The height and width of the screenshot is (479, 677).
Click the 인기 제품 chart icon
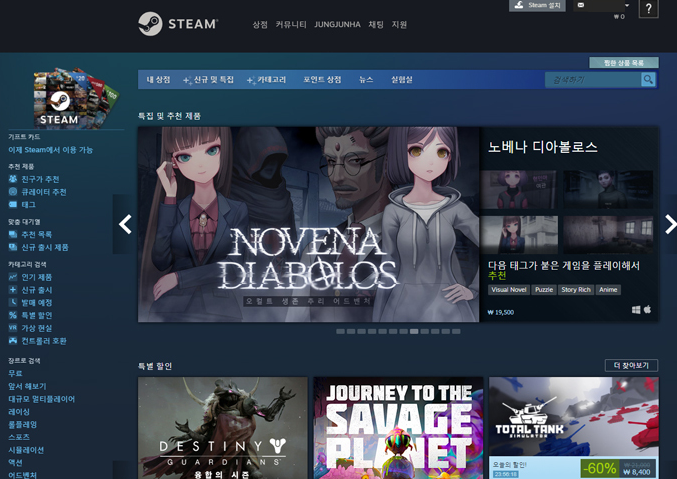pos(13,277)
